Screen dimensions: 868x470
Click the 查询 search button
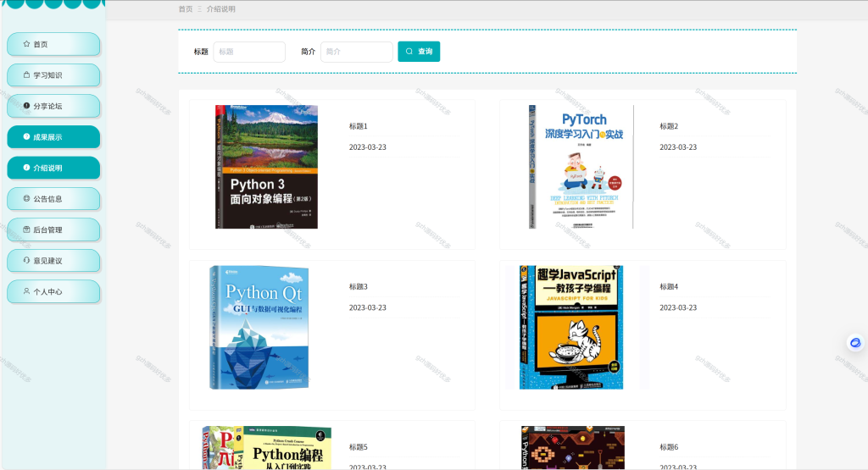pyautogui.click(x=419, y=52)
